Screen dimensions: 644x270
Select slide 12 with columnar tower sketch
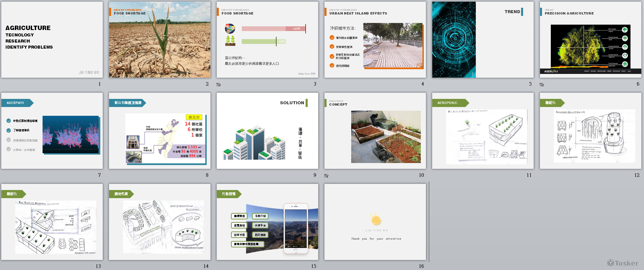coord(590,131)
